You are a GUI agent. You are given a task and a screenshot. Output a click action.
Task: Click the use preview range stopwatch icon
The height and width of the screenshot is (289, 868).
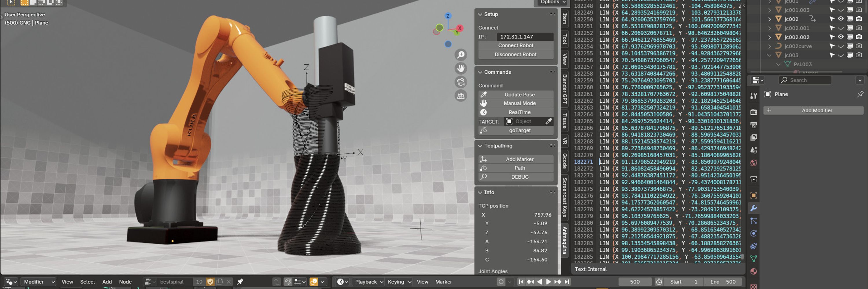(659, 281)
